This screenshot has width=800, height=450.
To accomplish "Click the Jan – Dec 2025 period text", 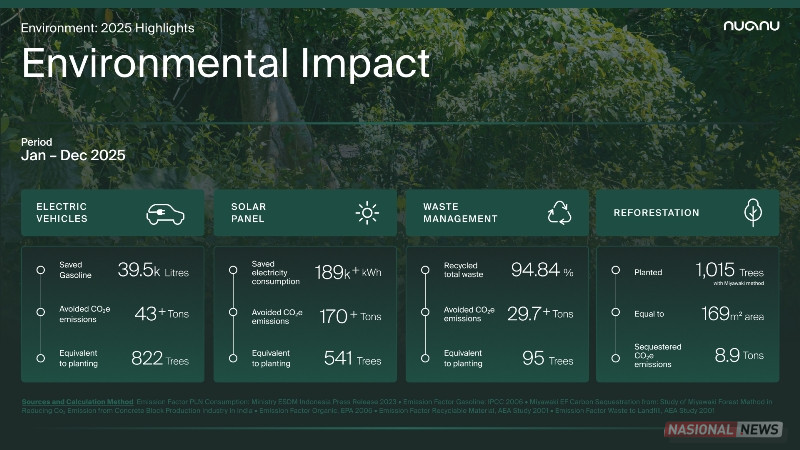I will coord(73,156).
